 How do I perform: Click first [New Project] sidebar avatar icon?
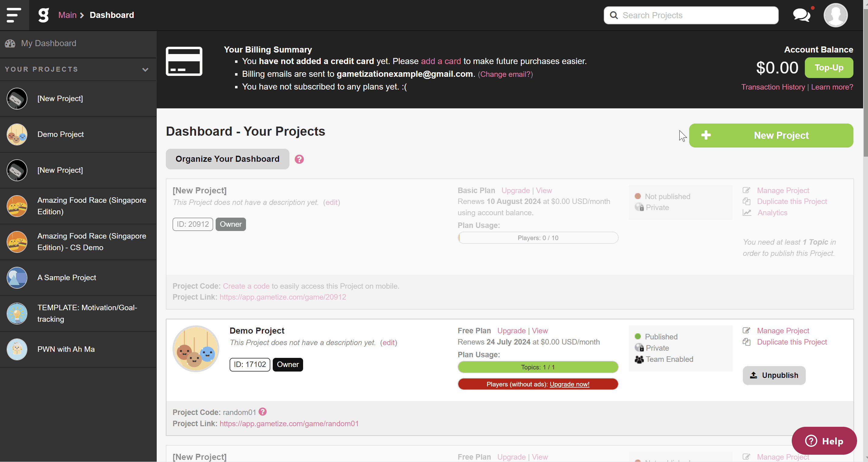(17, 99)
